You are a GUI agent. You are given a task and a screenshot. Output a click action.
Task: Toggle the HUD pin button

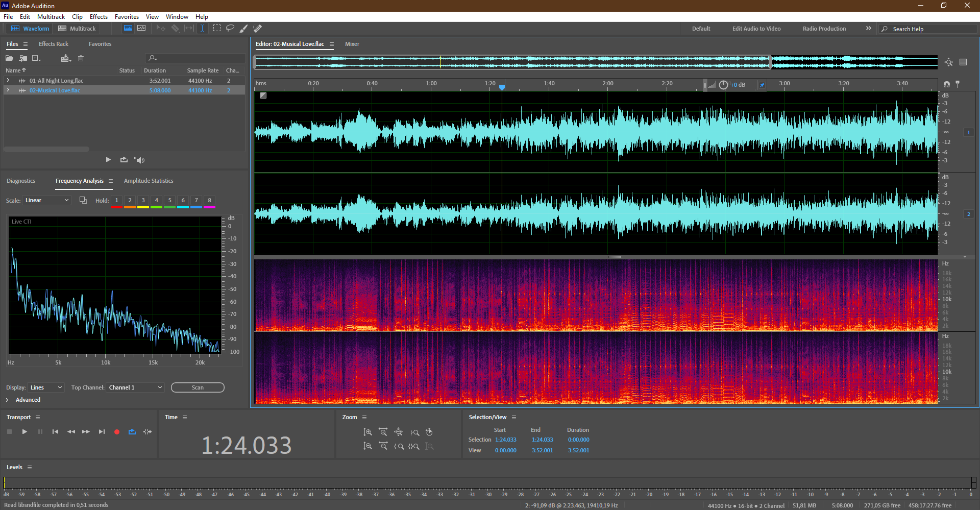tap(762, 85)
